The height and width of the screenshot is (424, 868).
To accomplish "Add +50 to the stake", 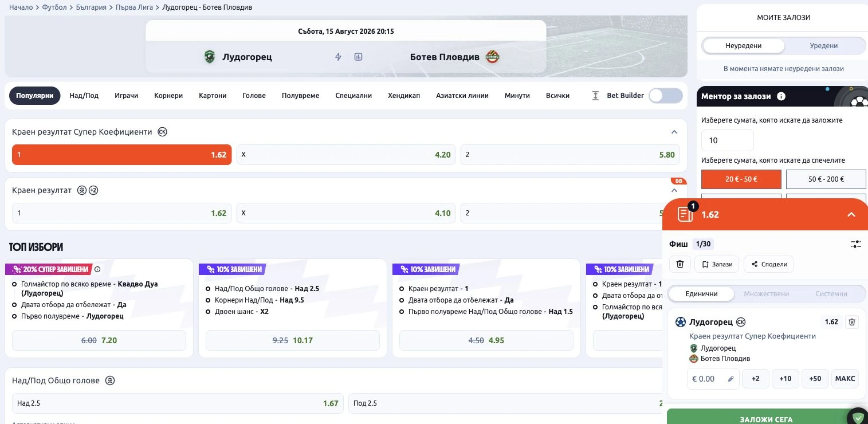I will tap(815, 379).
